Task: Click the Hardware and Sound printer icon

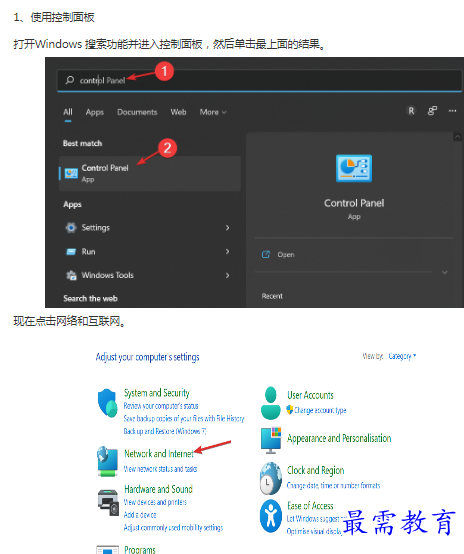Action: (108, 502)
